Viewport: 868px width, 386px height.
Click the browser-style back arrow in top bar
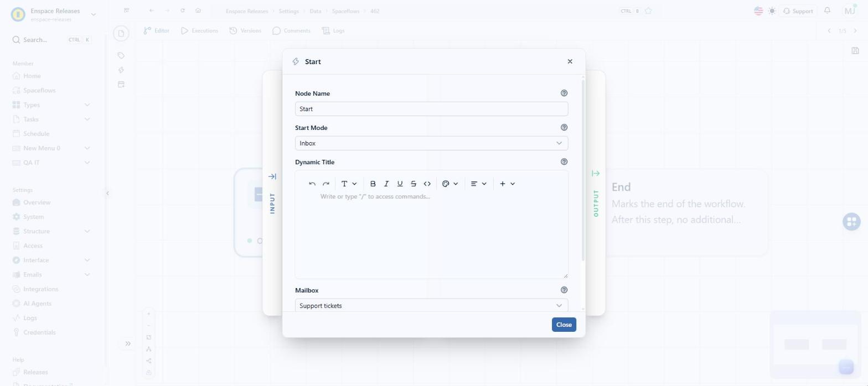[x=152, y=11]
